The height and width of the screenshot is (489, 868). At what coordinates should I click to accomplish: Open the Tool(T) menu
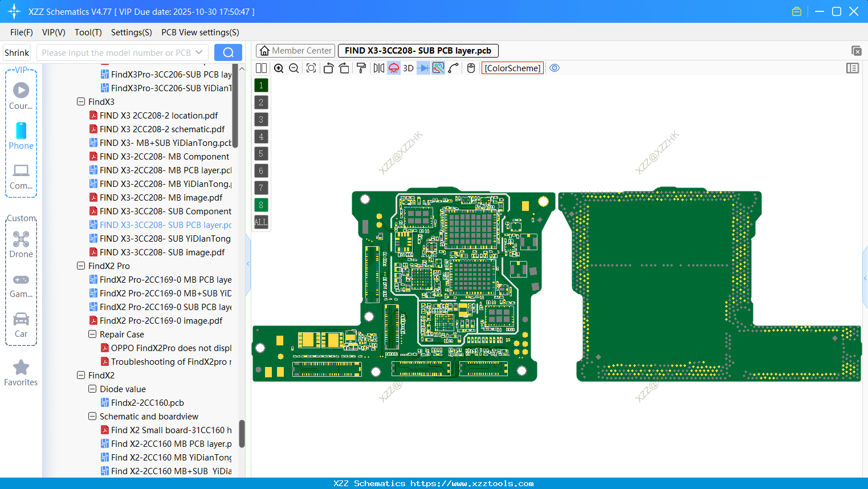click(88, 32)
